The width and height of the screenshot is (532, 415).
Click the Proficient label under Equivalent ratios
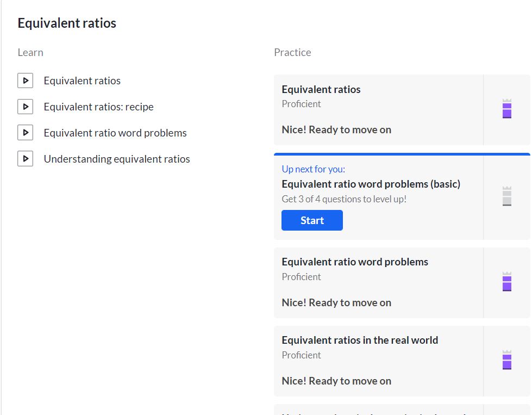click(x=301, y=103)
